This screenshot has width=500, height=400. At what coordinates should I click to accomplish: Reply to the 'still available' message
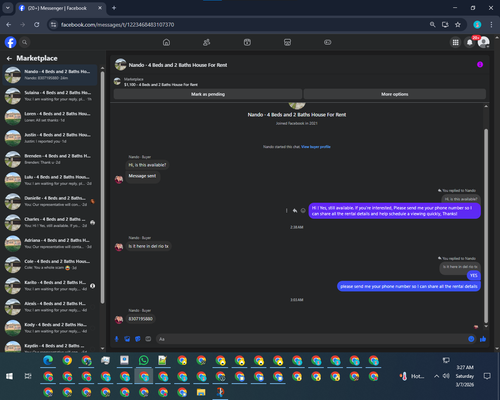point(295,211)
